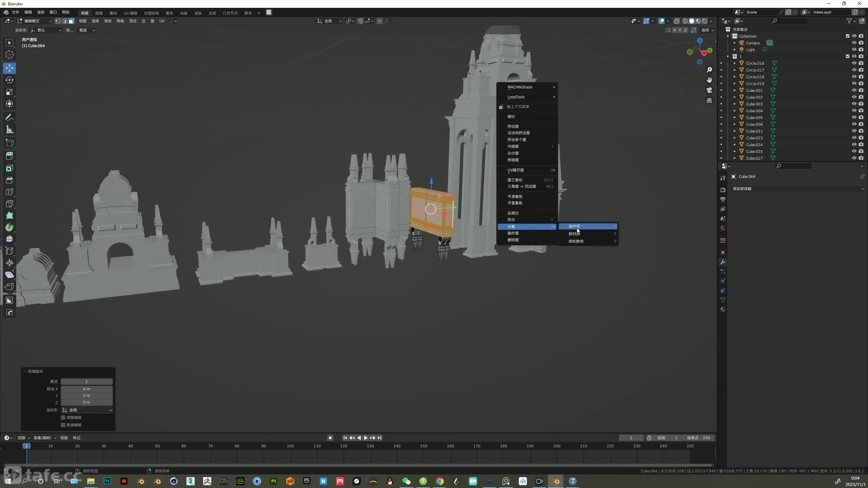Select the Scale tool
Viewport: 868px width, 488px height.
coord(9,92)
